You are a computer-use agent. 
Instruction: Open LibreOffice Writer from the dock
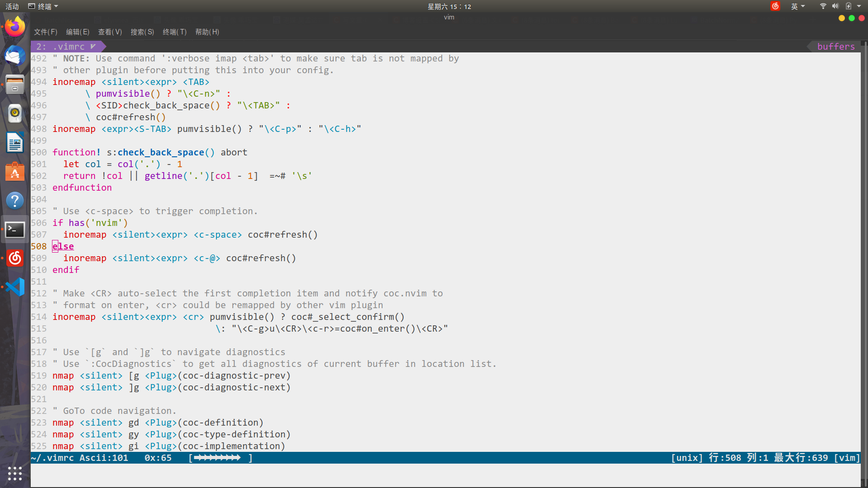click(x=15, y=143)
